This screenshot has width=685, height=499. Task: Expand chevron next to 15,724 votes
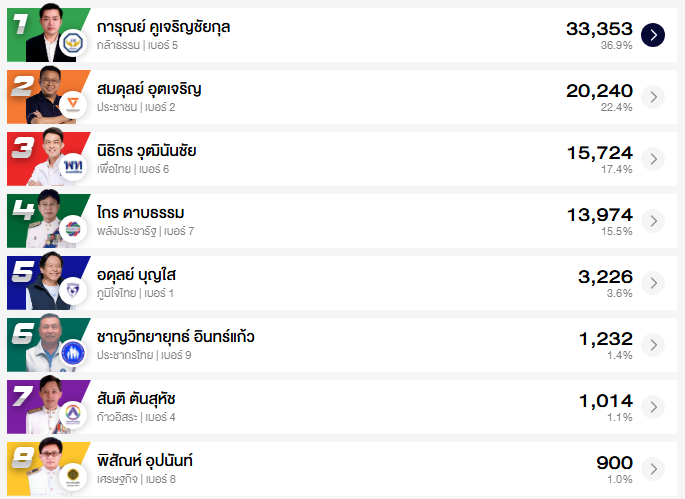coord(653,159)
